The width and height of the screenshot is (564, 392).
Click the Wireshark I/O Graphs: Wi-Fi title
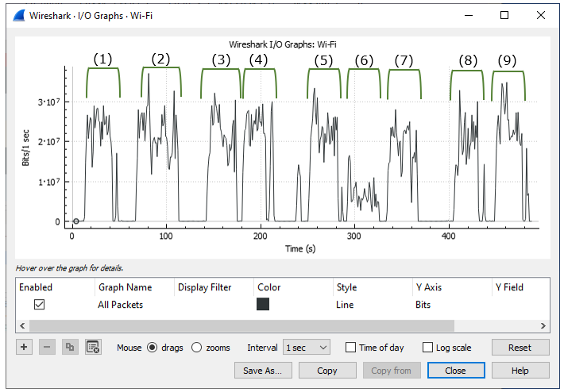(x=283, y=45)
